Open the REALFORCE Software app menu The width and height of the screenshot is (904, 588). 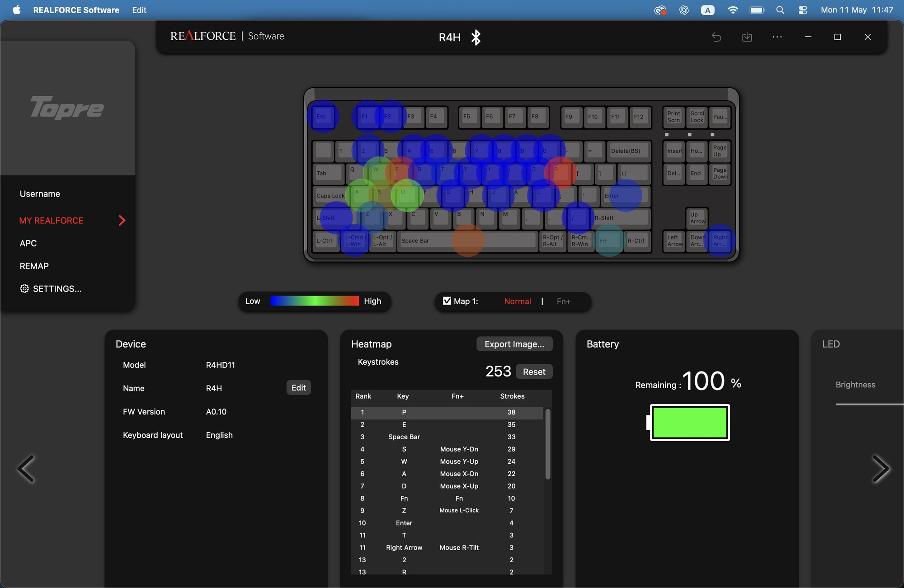[76, 10]
